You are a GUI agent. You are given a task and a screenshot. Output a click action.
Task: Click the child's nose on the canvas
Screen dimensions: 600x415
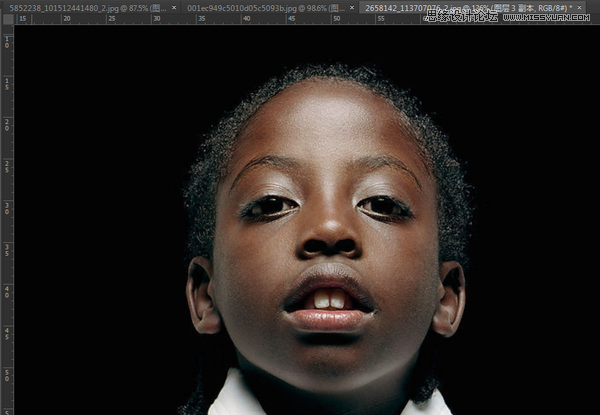pos(329,237)
